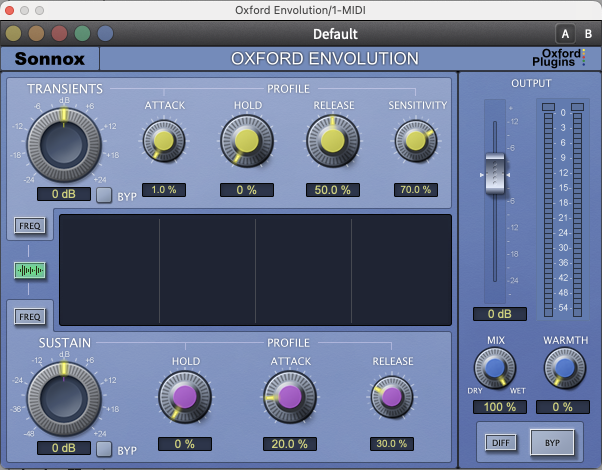
Task: Select preset slot A
Action: [565, 34]
